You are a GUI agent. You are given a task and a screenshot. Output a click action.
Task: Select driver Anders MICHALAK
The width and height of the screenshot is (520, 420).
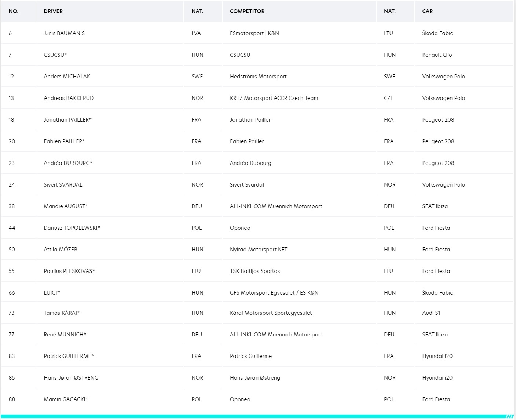(x=67, y=77)
